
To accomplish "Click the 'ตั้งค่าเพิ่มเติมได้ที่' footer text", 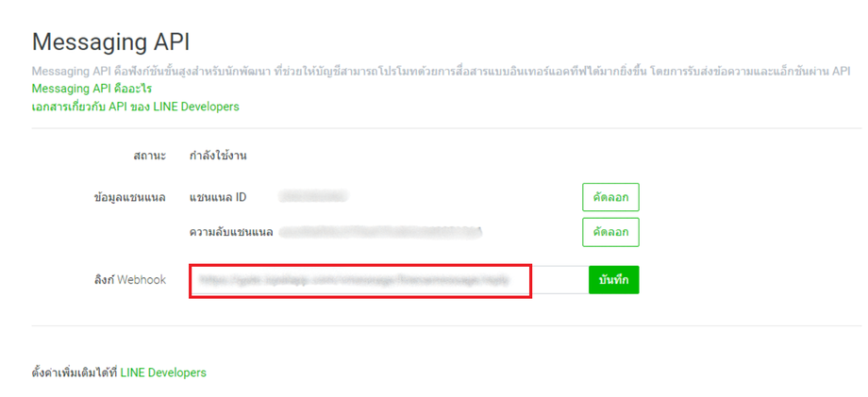I will pyautogui.click(x=75, y=372).
